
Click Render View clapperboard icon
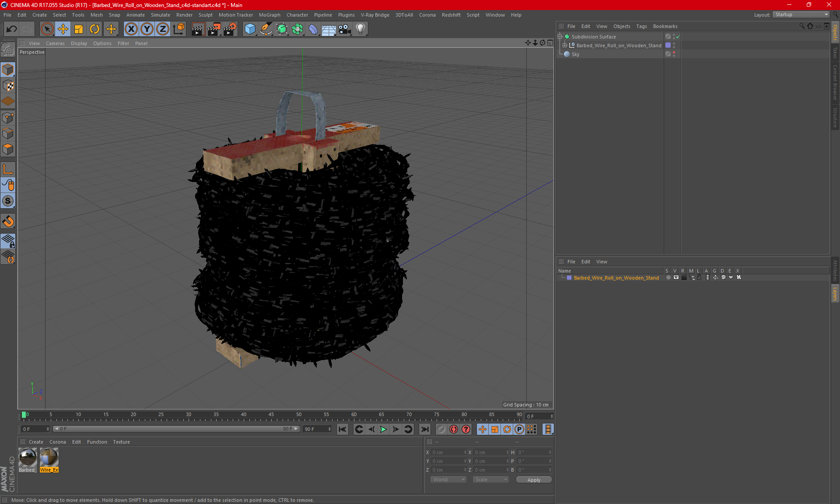tap(198, 29)
